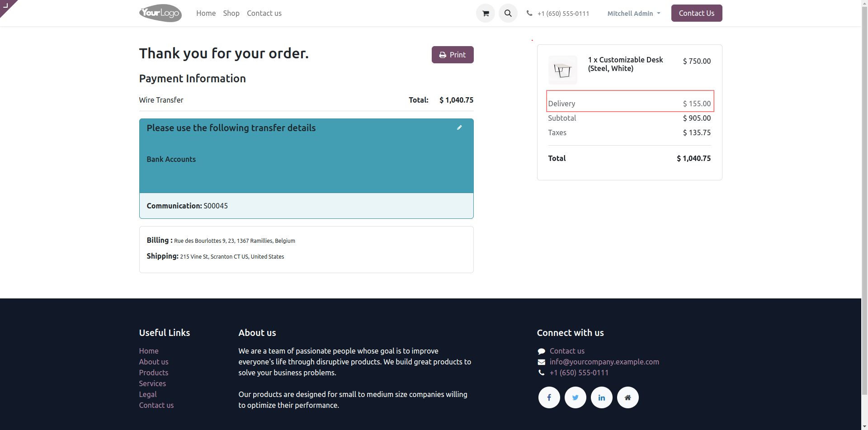Screen dimensions: 868x430
Task: Click the Print button
Action: 453,55
